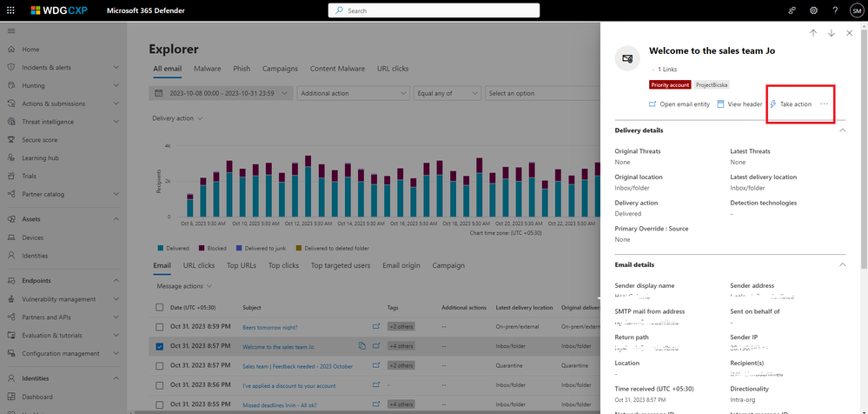Open the Beers tomorrow night? subject link
The width and height of the screenshot is (868, 414).
pos(270,328)
